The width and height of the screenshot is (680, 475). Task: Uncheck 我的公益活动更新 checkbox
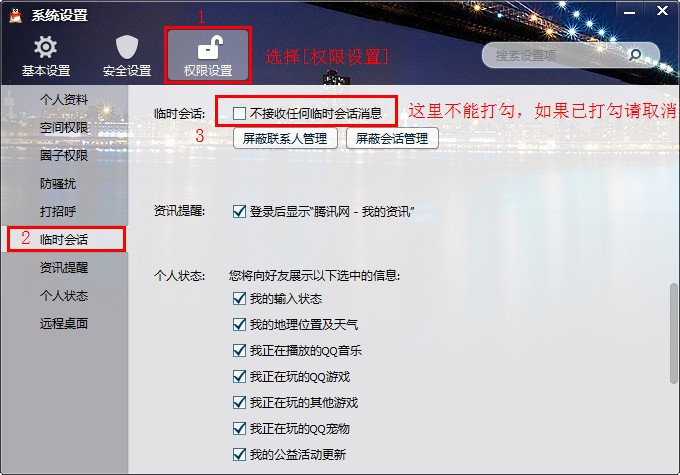click(239, 455)
